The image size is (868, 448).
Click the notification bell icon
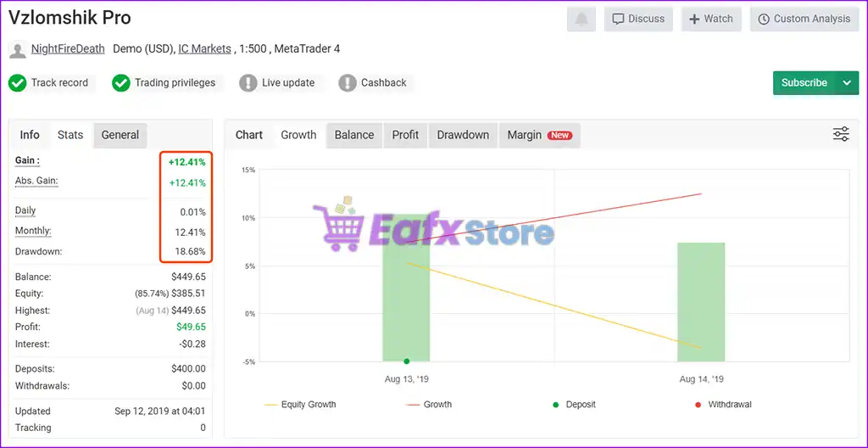pyautogui.click(x=581, y=20)
